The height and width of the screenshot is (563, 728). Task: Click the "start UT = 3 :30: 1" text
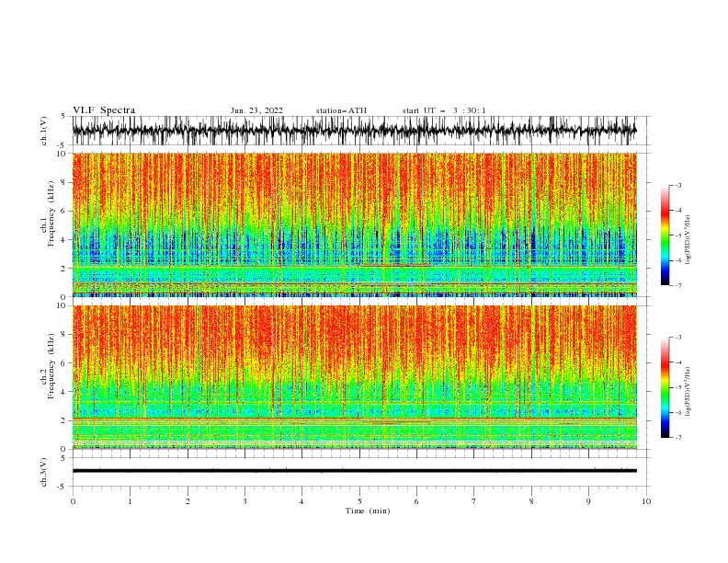click(x=444, y=110)
